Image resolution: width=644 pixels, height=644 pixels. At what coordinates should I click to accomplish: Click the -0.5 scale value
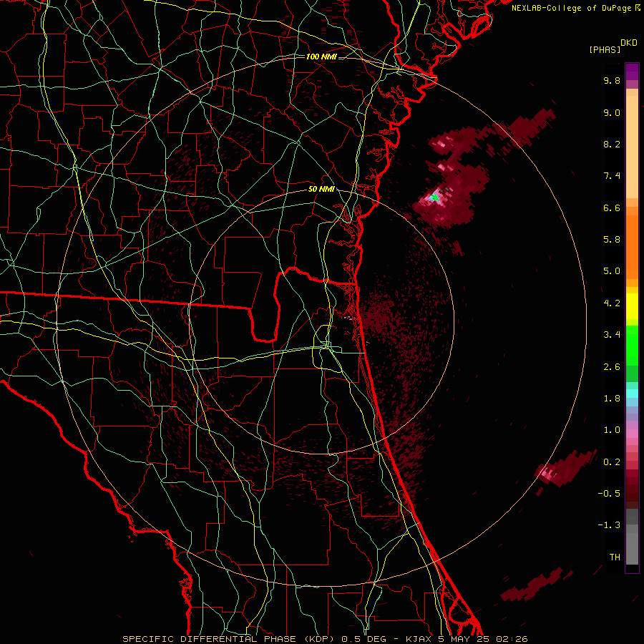pyautogui.click(x=609, y=493)
